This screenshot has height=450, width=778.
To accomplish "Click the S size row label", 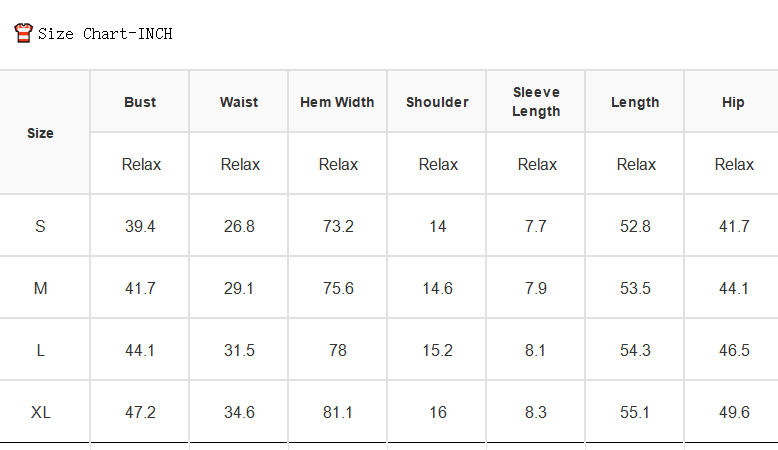I will [x=40, y=226].
